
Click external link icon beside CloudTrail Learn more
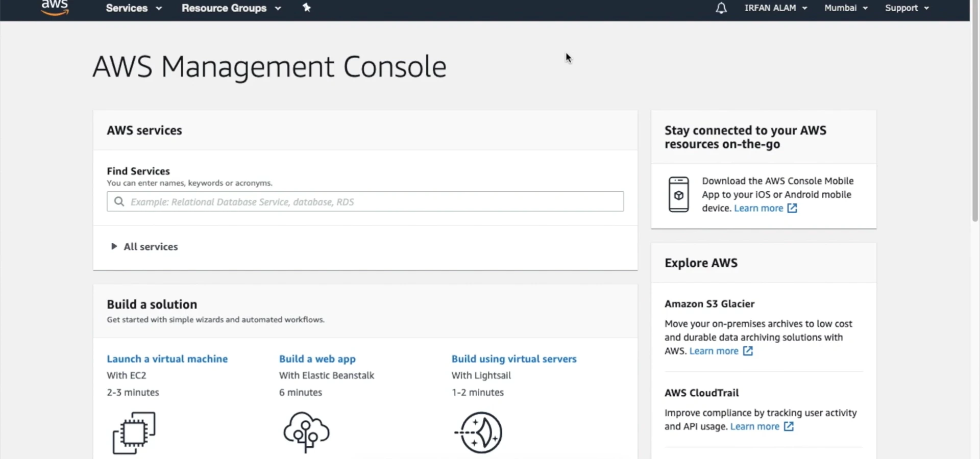[x=789, y=426]
